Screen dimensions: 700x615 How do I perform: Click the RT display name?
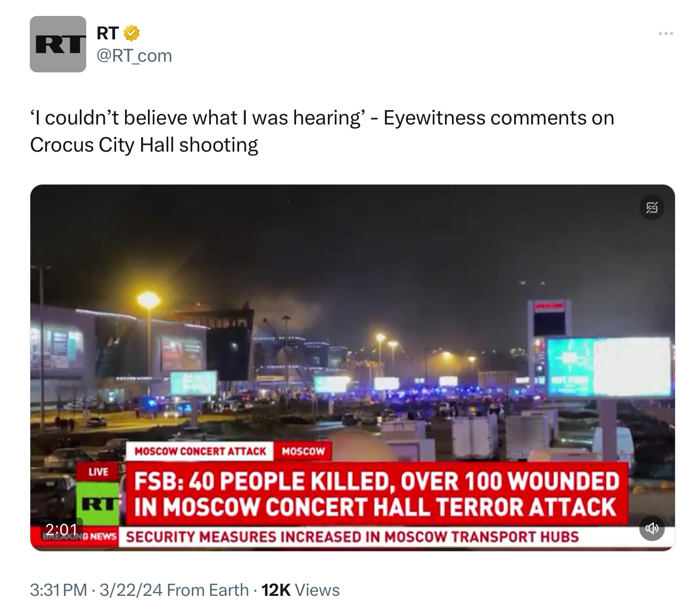tap(108, 34)
